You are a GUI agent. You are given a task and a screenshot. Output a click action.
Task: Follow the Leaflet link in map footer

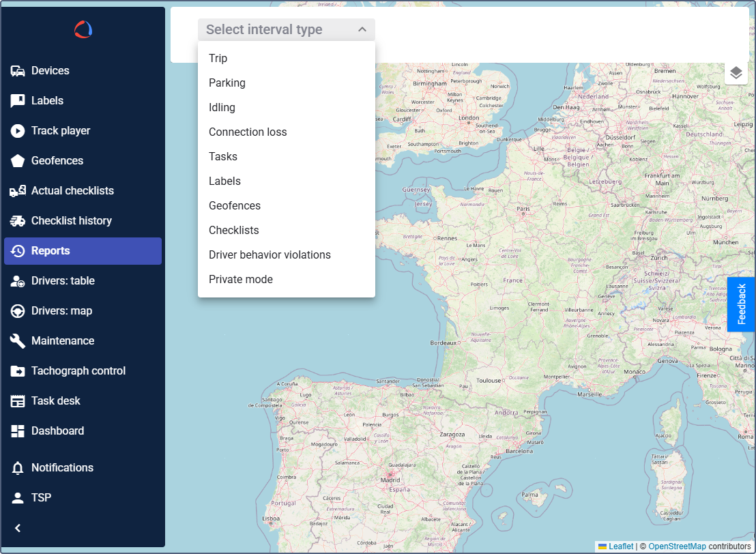(x=620, y=546)
